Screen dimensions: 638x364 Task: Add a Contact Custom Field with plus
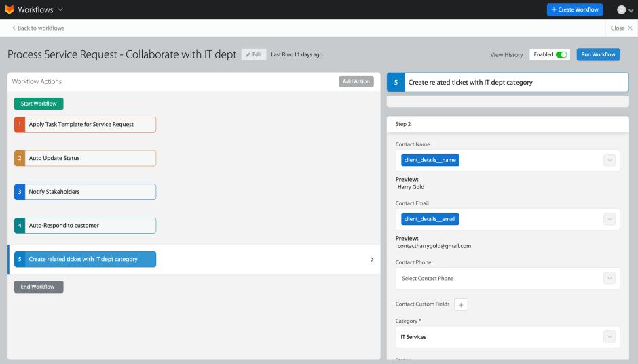pos(461,304)
